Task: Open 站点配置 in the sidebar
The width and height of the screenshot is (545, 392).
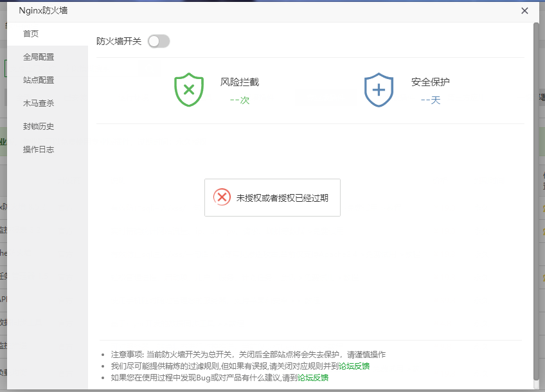Action: 48,80
